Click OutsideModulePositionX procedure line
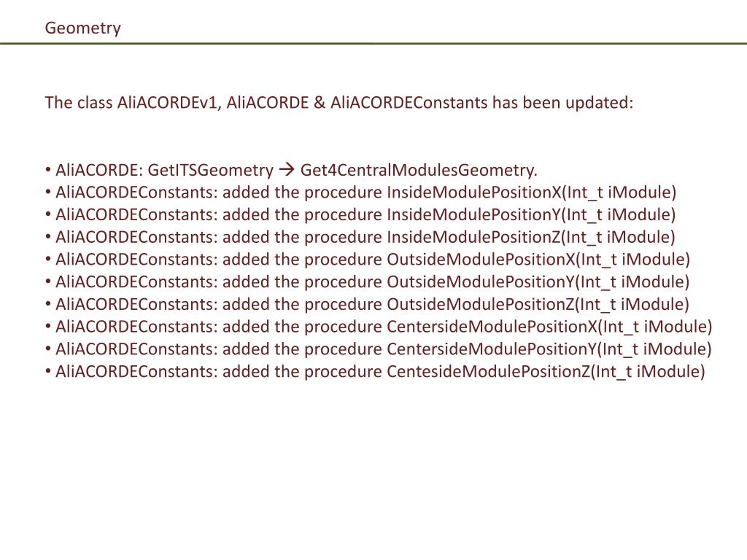 pyautogui.click(x=368, y=260)
